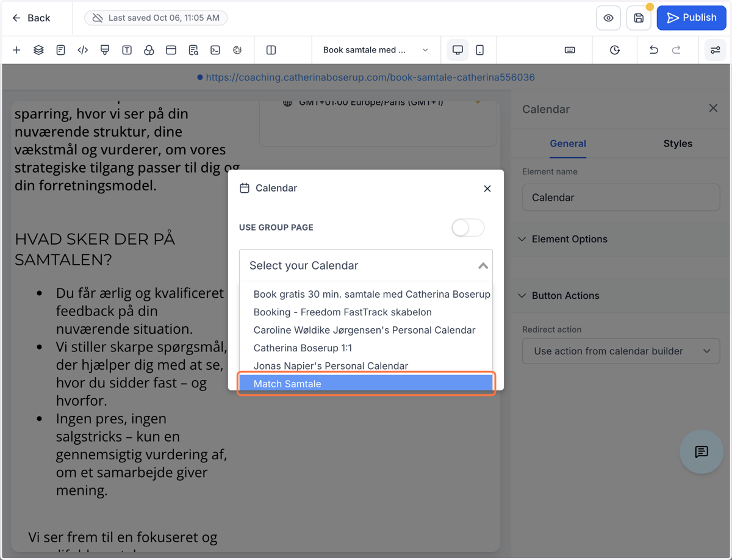
Task: Click the bullet 'Du får ærlig og kvalificeret feedback'
Action: click(141, 311)
